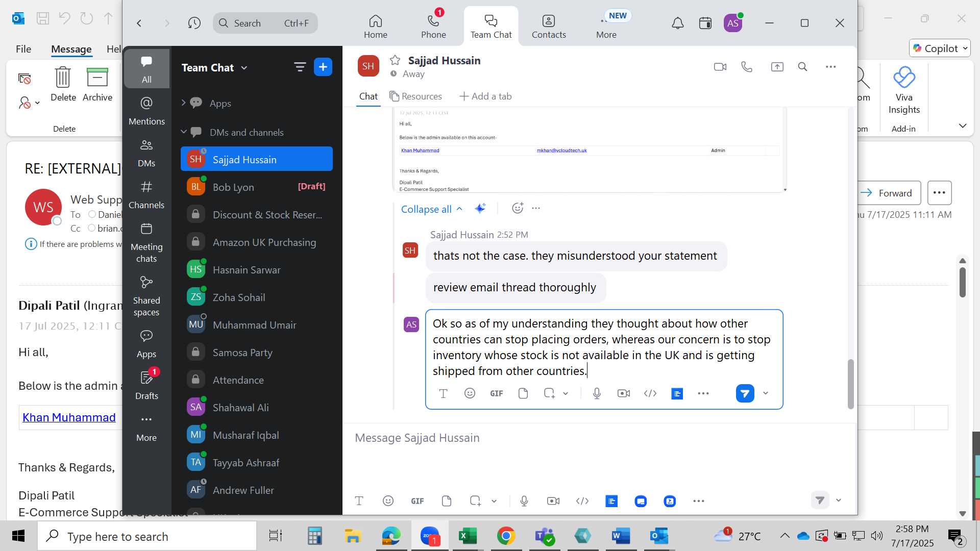Open Drafts in sidebar
This screenshot has width=980, height=551.
point(146,385)
